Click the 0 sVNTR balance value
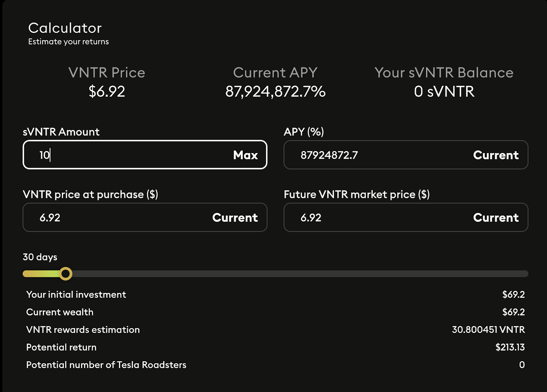Screen dimensions: 547x392 click(444, 92)
